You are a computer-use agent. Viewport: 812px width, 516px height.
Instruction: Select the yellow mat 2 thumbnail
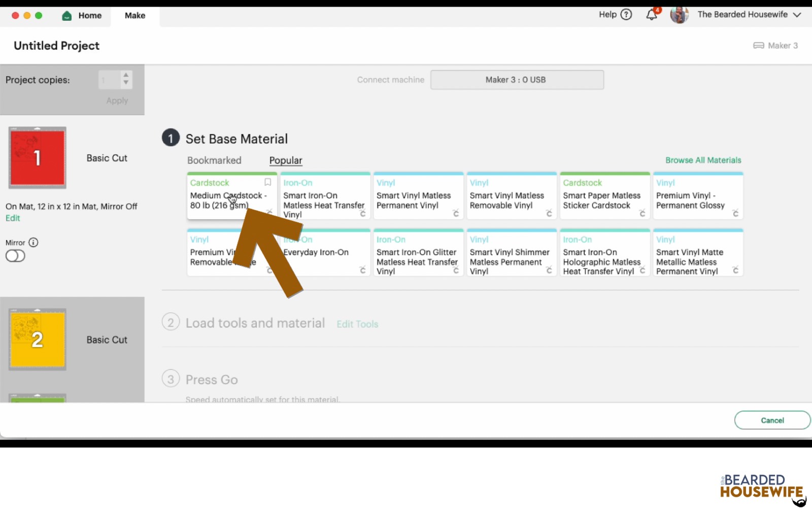38,339
